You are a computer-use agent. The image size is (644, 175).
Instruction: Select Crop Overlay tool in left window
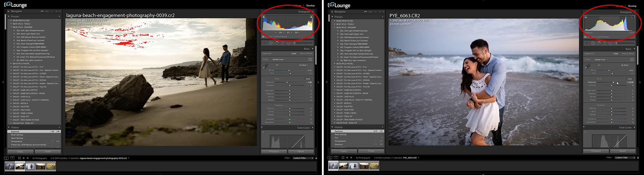click(265, 43)
